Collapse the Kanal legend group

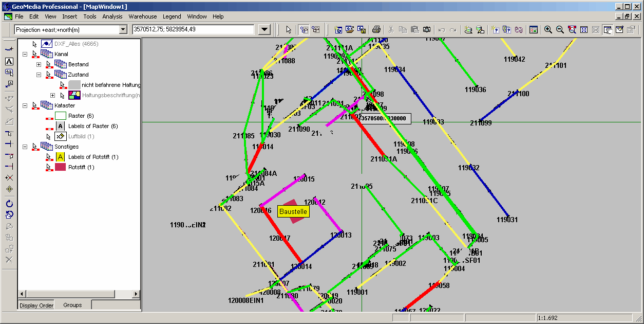25,54
